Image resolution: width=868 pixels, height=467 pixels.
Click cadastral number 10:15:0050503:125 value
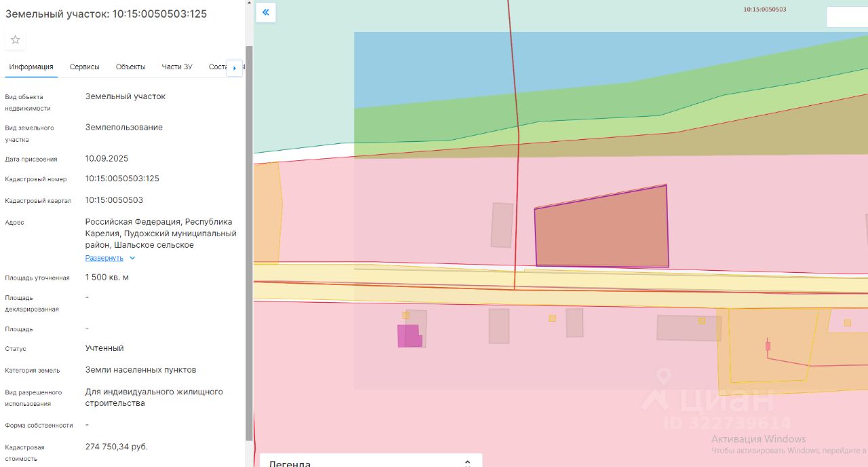click(122, 179)
